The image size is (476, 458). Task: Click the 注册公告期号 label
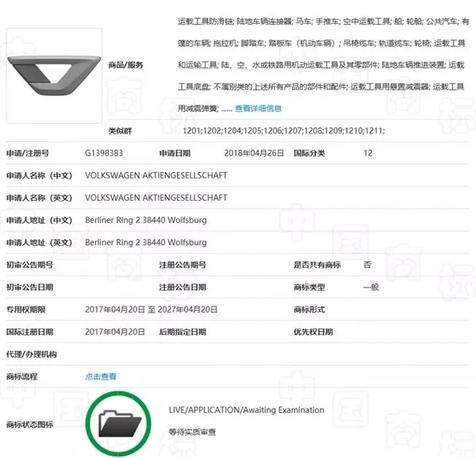[x=182, y=265]
